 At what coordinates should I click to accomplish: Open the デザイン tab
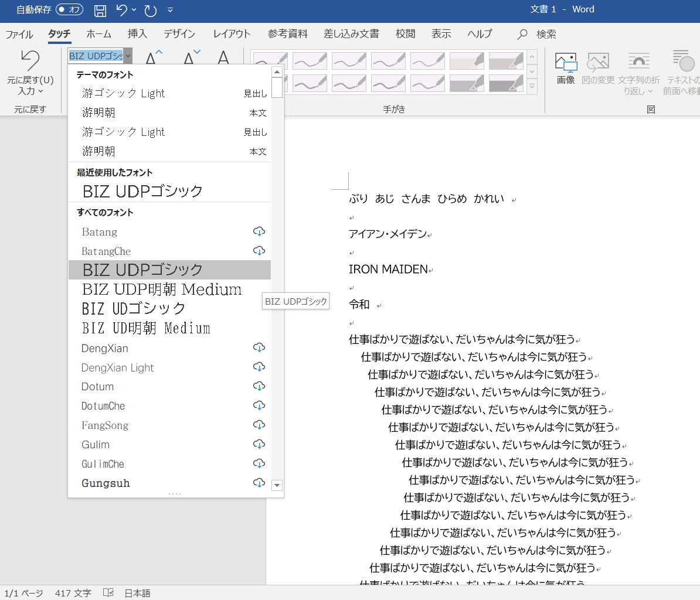(x=179, y=34)
